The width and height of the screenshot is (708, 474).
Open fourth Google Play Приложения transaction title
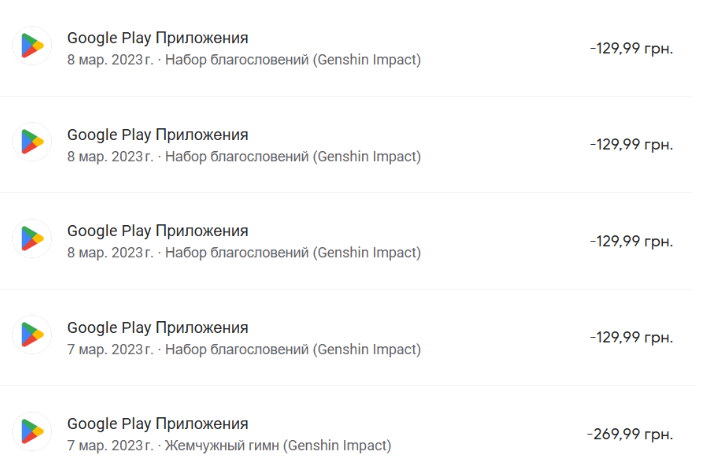(x=158, y=327)
